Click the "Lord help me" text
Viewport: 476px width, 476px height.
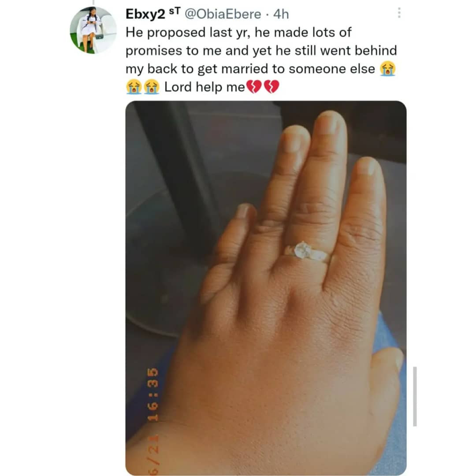click(205, 87)
